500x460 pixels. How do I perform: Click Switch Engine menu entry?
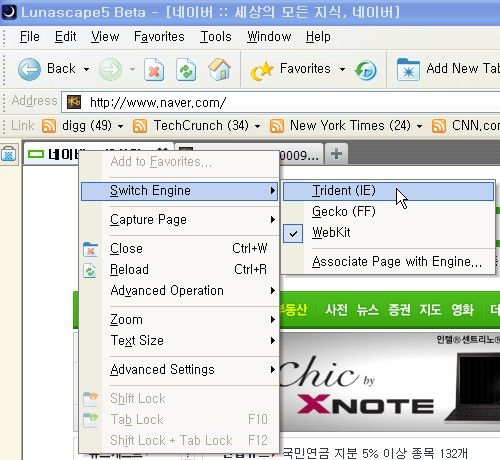tap(179, 191)
